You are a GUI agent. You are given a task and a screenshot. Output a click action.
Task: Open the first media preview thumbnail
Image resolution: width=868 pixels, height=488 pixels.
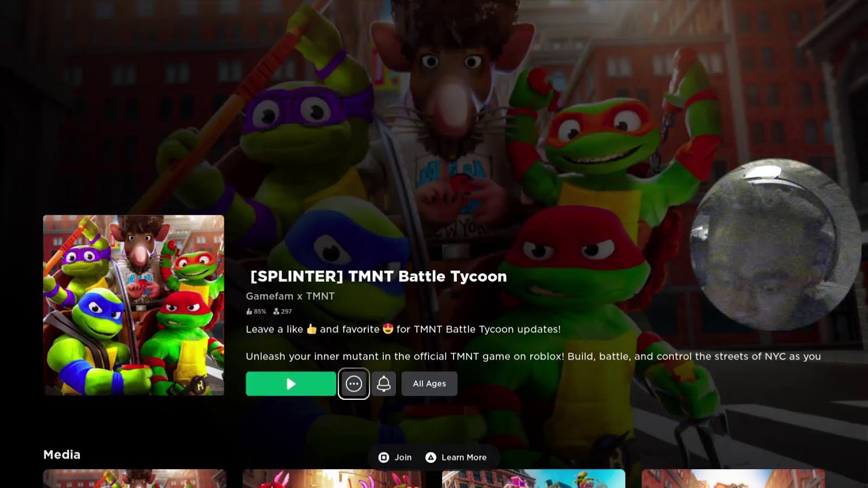134,479
